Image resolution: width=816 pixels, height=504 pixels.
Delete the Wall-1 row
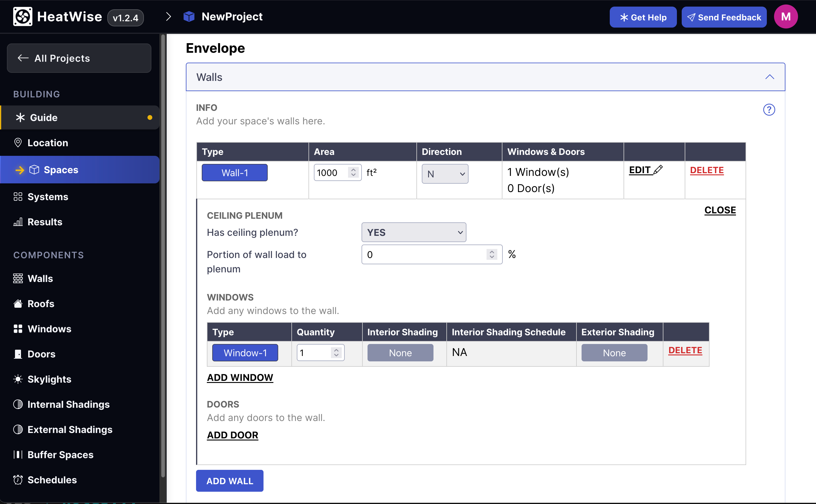pyautogui.click(x=707, y=170)
